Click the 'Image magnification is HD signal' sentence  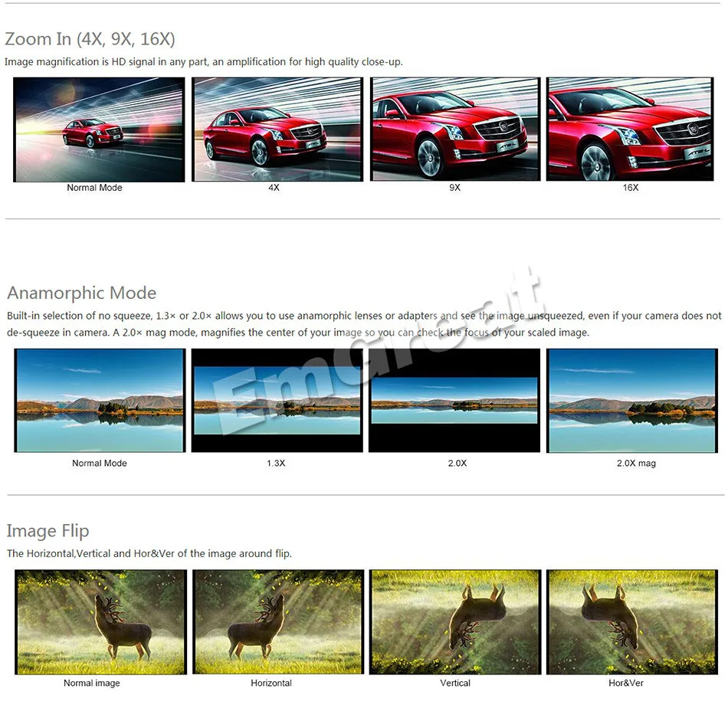click(204, 62)
